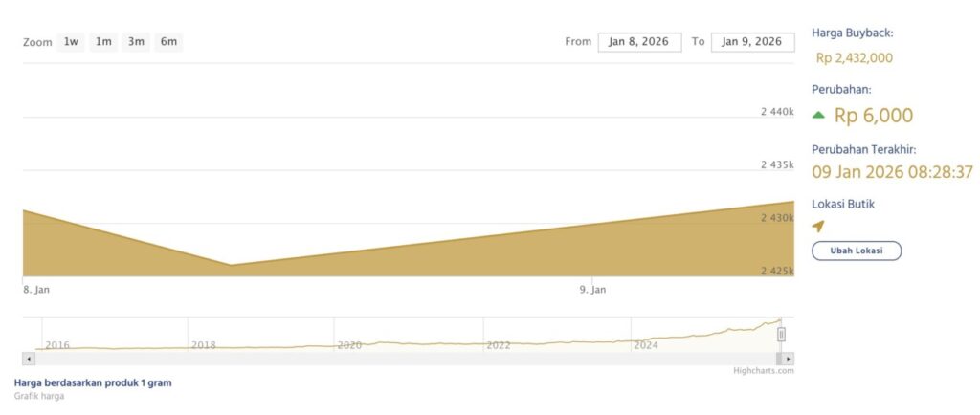
Task: Click the navigator timeline near 2016
Action: pos(57,344)
